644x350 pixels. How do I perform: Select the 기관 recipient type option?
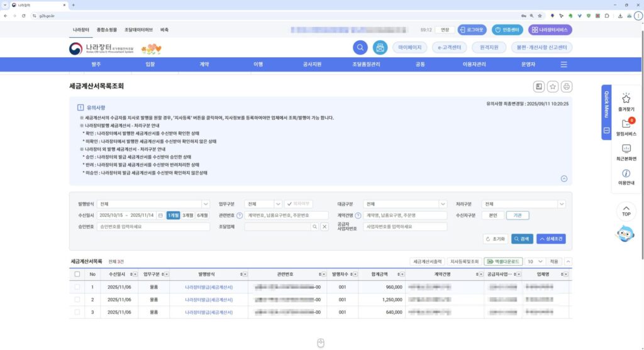517,215
